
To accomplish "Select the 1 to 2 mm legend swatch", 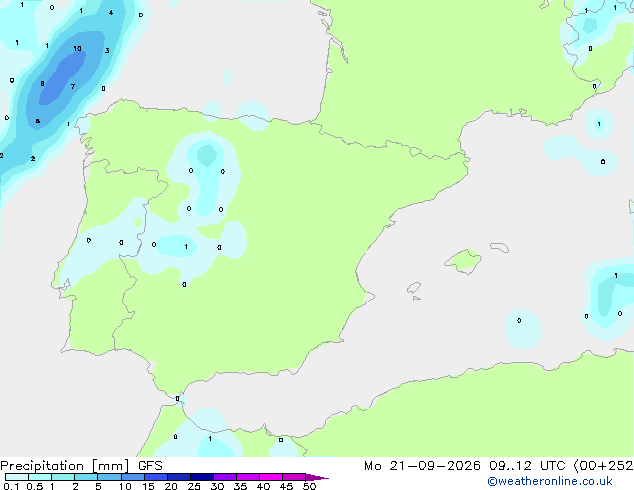I will tap(63, 477).
